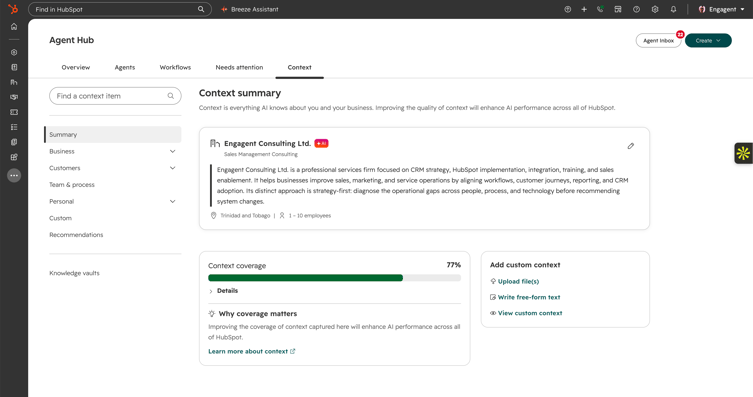Screen dimensions: 753x397
Task: Open the help question mark icon
Action: click(x=636, y=9)
